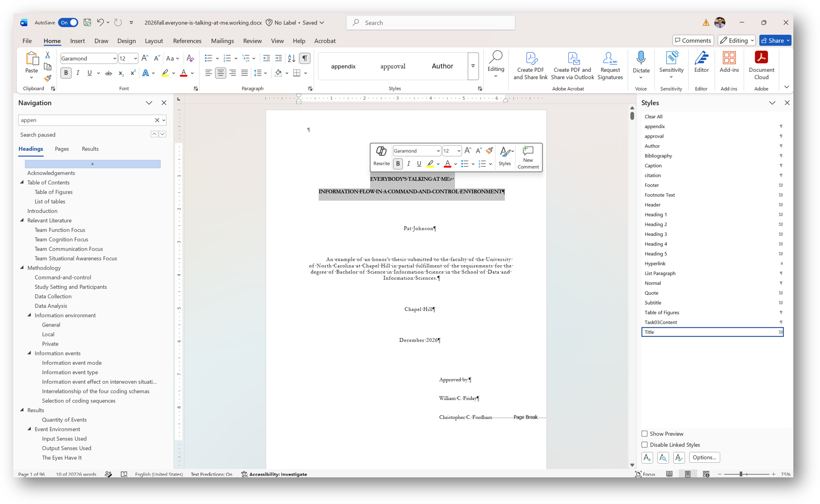Open the Insert ribbon tab
Viewport: 820px width, 504px height.
point(77,41)
